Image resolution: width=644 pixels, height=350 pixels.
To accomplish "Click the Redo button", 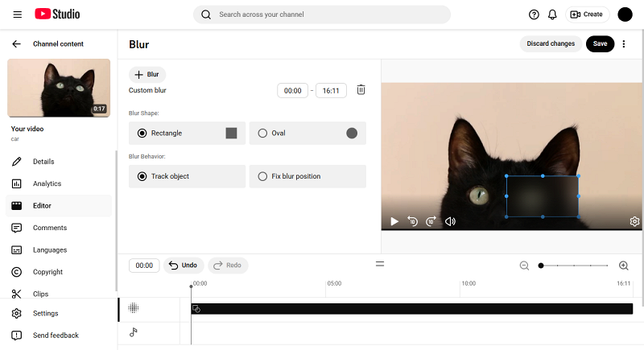I will pyautogui.click(x=228, y=266).
